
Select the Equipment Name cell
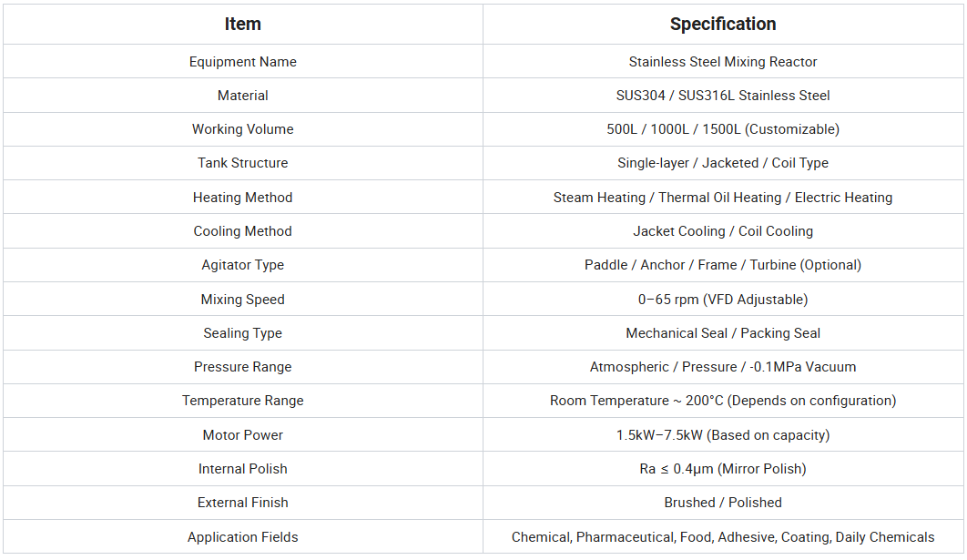click(x=242, y=62)
